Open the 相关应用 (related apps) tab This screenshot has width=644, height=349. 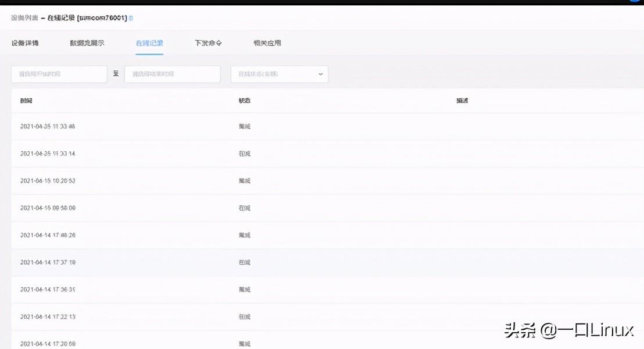pyautogui.click(x=267, y=42)
